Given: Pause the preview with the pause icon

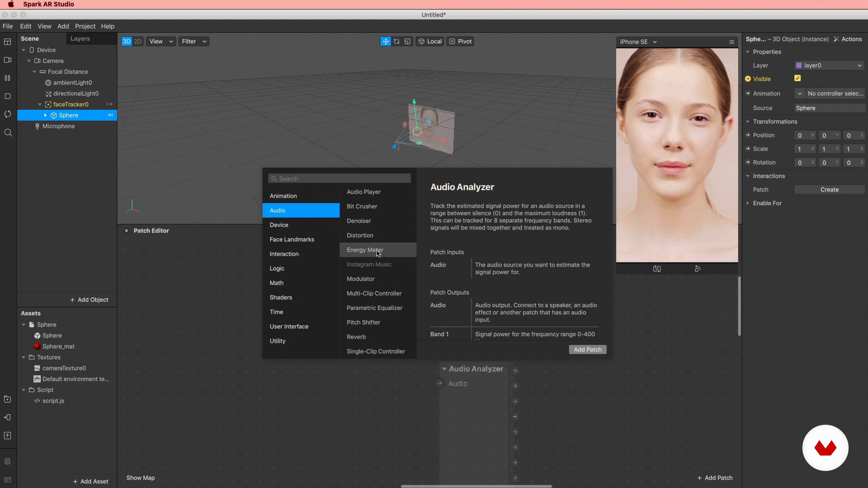Looking at the screenshot, I should (x=7, y=78).
